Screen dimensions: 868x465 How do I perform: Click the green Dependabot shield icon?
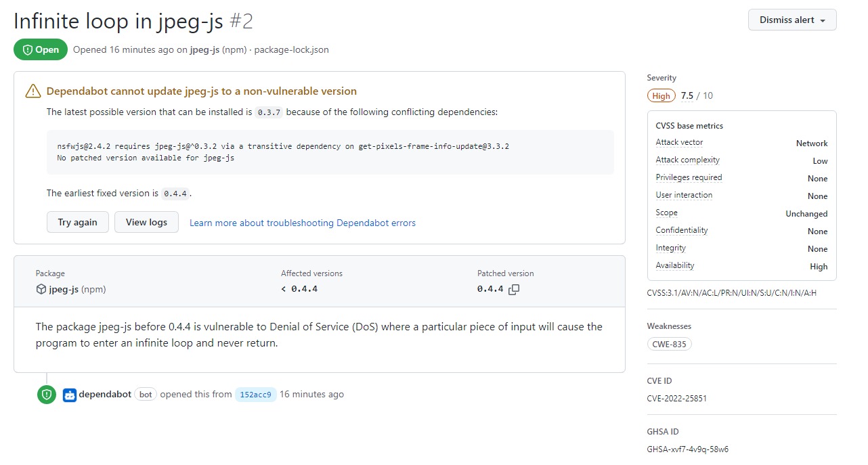[46, 394]
